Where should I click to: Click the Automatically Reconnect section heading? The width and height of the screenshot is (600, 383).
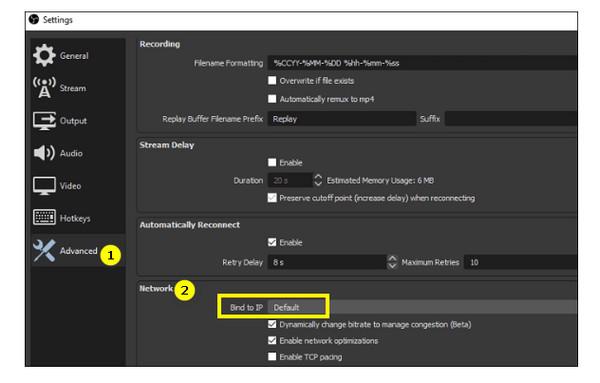click(189, 225)
